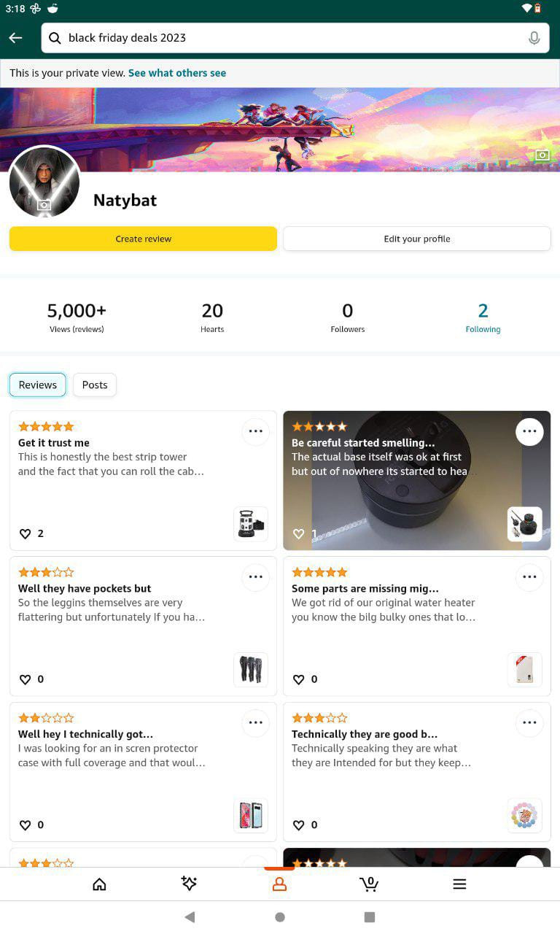Open the shopping cart icon
The height and width of the screenshot is (934, 560).
tap(369, 884)
